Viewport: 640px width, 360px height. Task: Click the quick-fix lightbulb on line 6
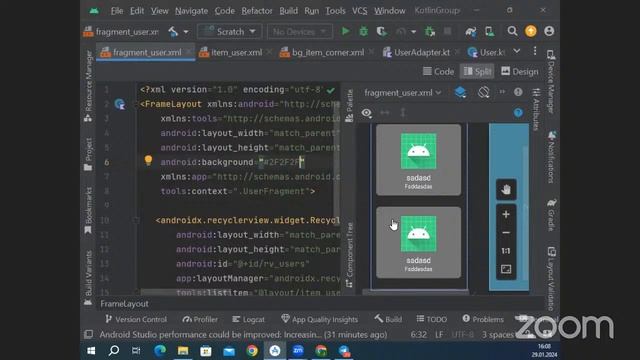[x=148, y=160]
